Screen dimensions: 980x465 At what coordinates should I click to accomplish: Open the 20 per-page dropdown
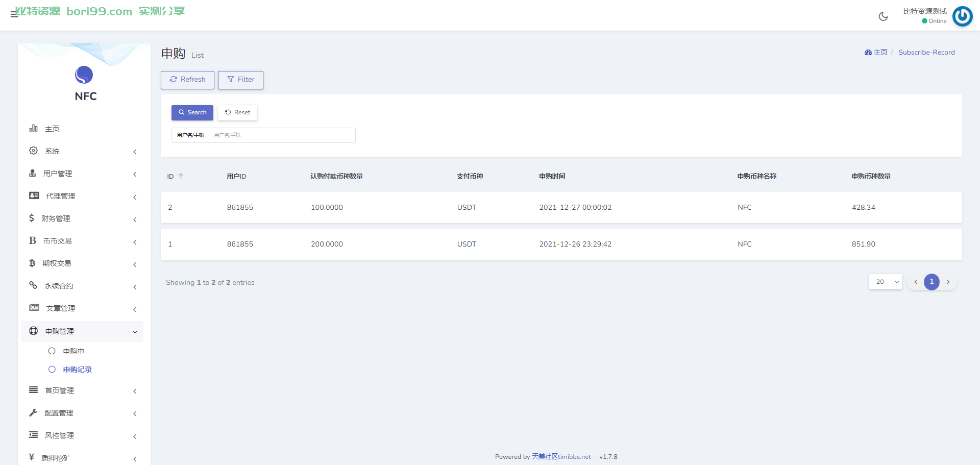click(x=886, y=282)
